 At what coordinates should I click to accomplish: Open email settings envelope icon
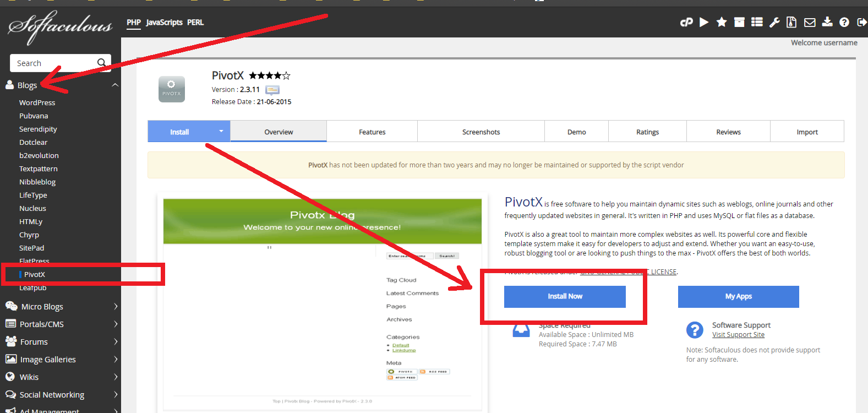pyautogui.click(x=810, y=23)
